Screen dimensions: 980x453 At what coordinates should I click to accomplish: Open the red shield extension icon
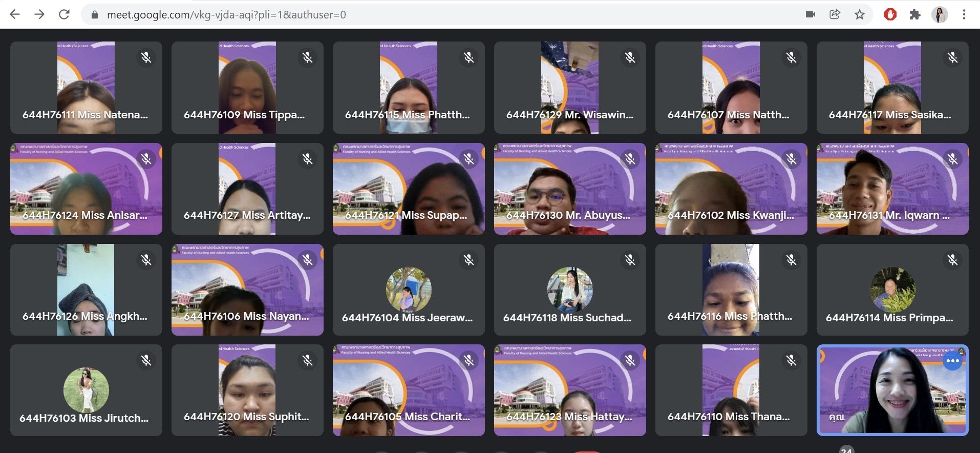[x=890, y=14]
